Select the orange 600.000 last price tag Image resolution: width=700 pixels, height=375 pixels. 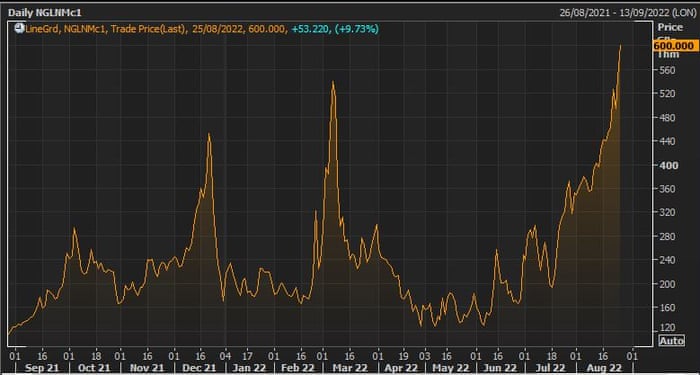[676, 46]
